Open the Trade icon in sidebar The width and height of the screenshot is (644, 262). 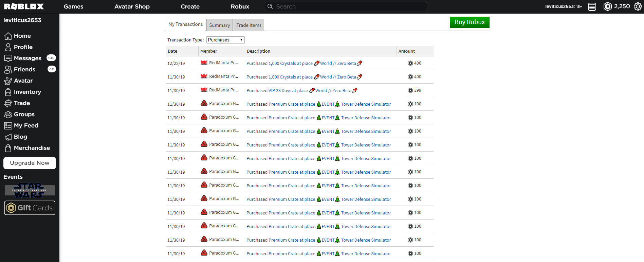point(8,103)
